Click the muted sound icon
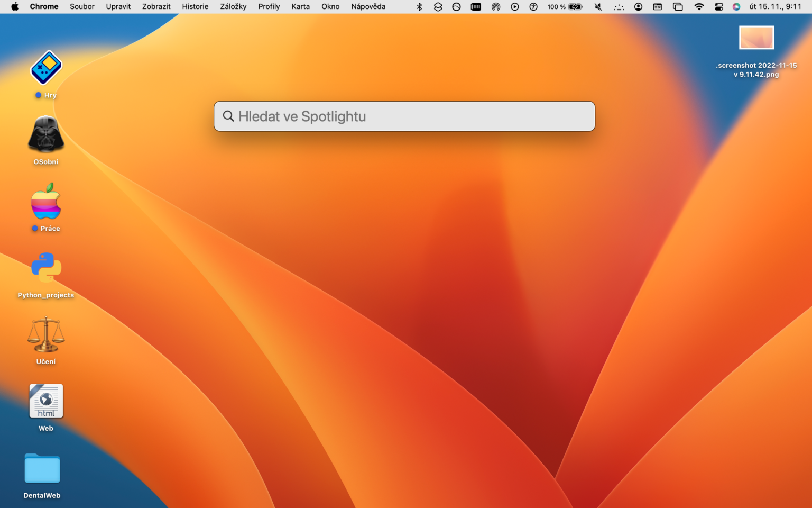 coord(598,7)
